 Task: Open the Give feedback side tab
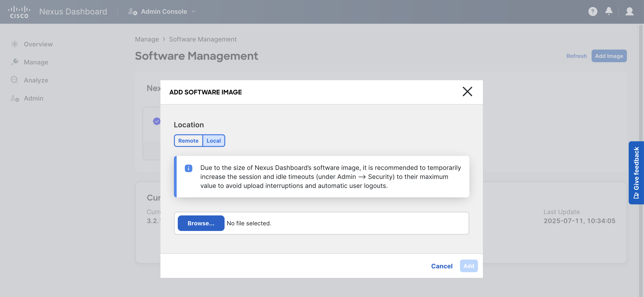(x=636, y=173)
